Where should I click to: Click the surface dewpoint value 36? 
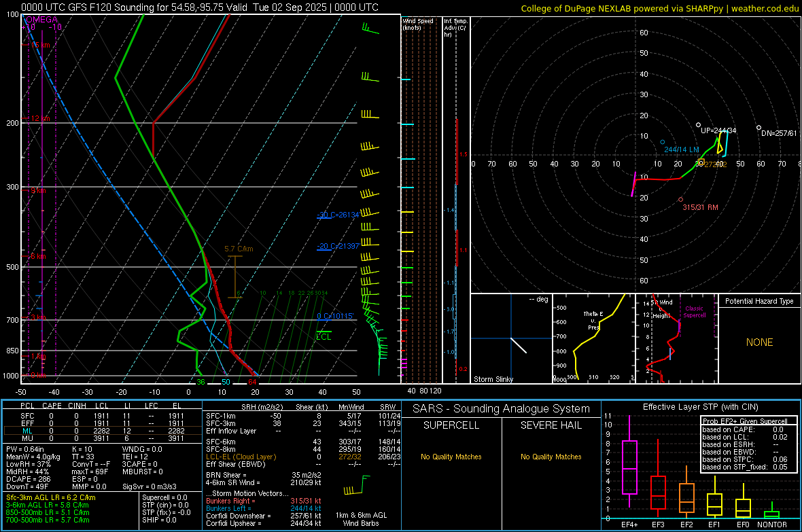point(201,382)
